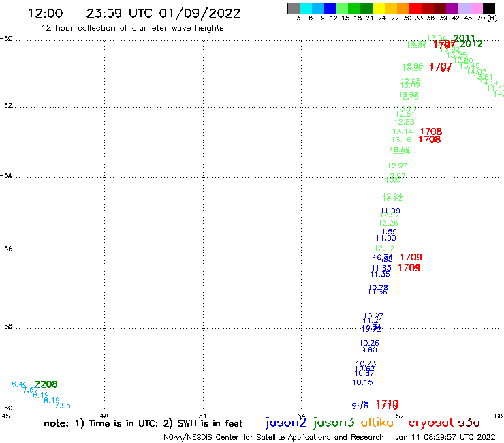Select the bright red swatch in the scale
This screenshot has width=504, height=443.
click(x=415, y=8)
